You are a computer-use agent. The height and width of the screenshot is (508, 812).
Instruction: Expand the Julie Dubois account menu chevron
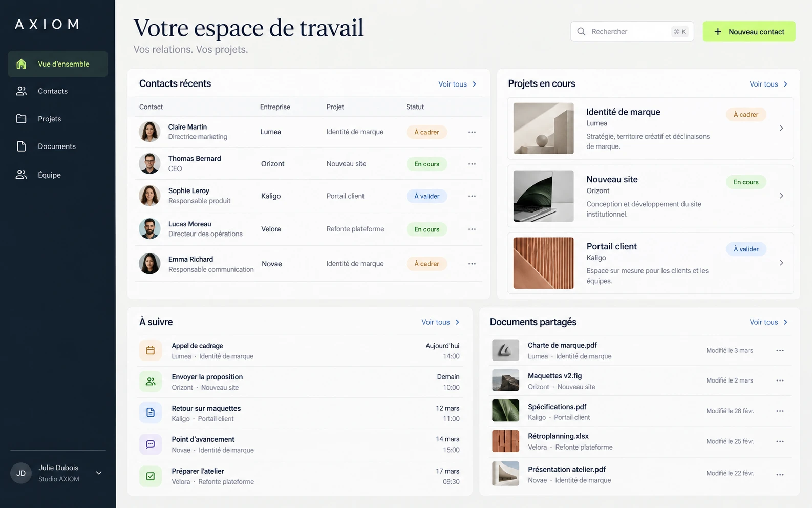coord(99,473)
